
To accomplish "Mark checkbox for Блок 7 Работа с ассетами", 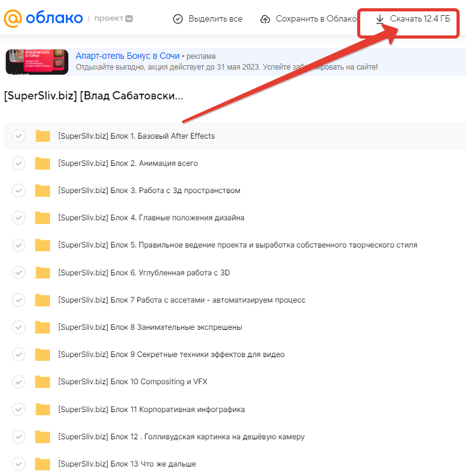I will (x=18, y=300).
